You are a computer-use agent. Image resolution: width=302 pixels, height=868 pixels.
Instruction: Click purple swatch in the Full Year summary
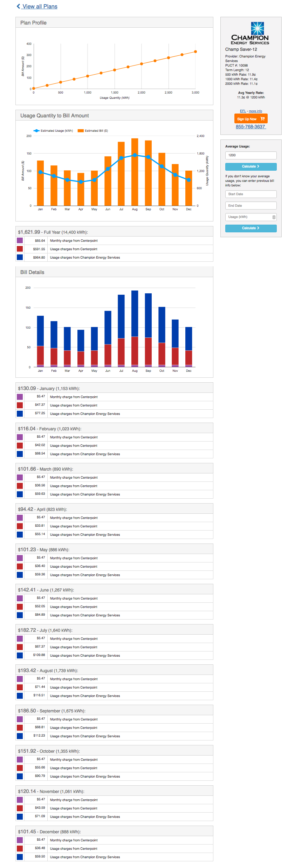coord(20,240)
